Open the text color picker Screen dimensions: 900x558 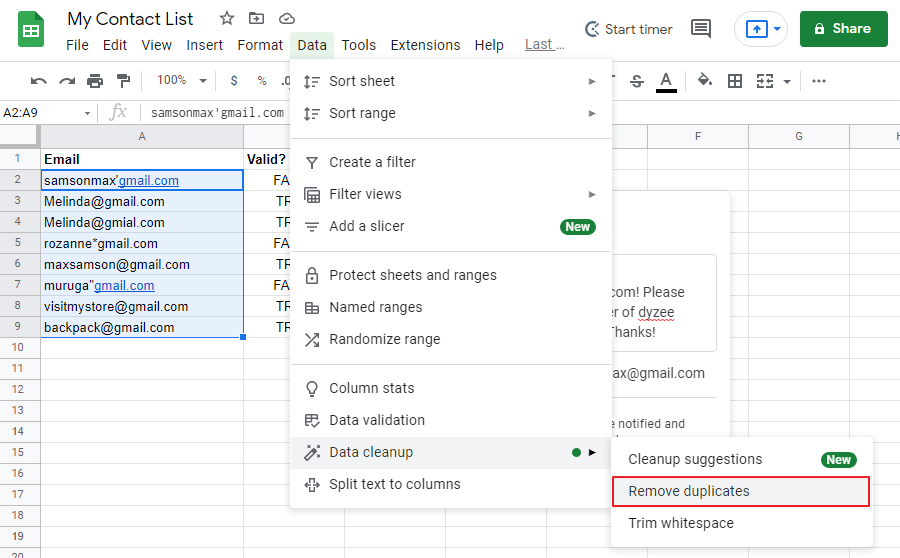(666, 81)
